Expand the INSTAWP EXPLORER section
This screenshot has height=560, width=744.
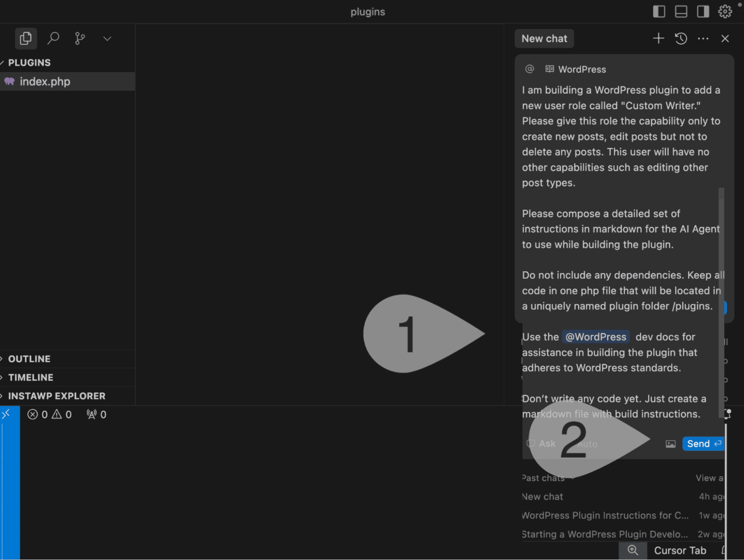coord(57,396)
